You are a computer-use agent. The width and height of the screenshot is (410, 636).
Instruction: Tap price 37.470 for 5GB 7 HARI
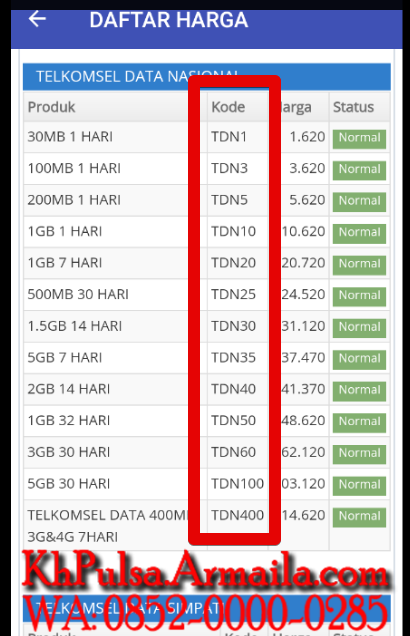click(x=303, y=358)
